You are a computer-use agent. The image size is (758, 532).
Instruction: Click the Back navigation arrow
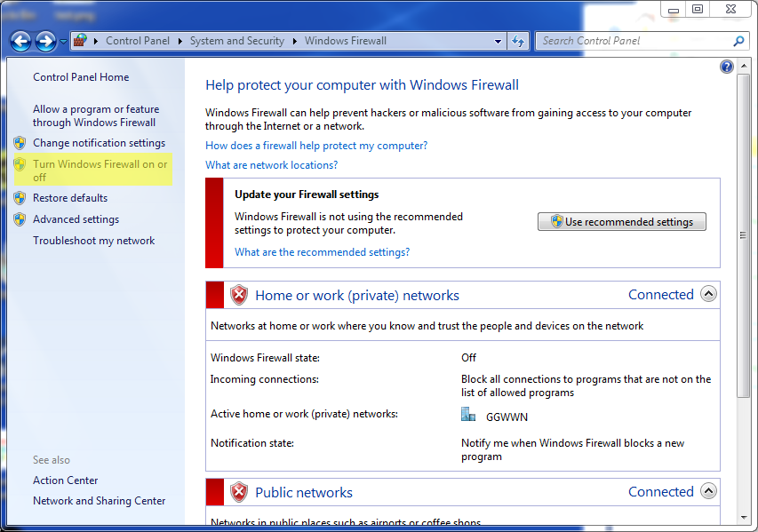(x=20, y=41)
